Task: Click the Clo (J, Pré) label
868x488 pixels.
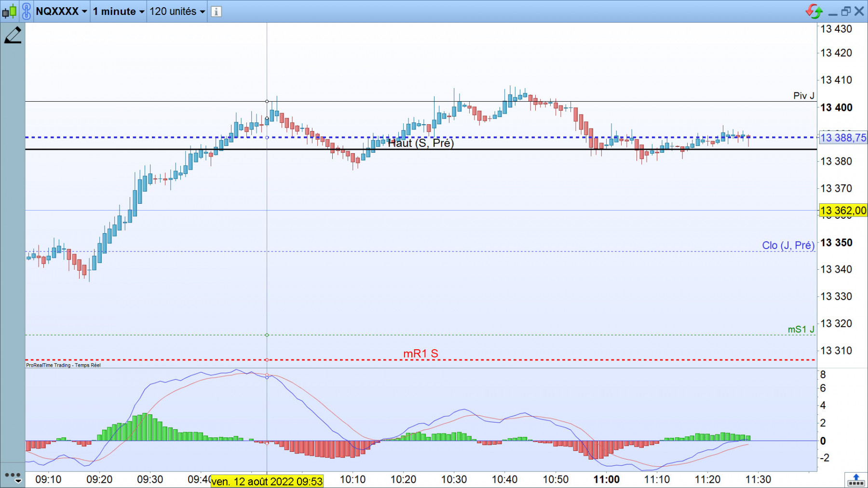Action: pos(788,245)
